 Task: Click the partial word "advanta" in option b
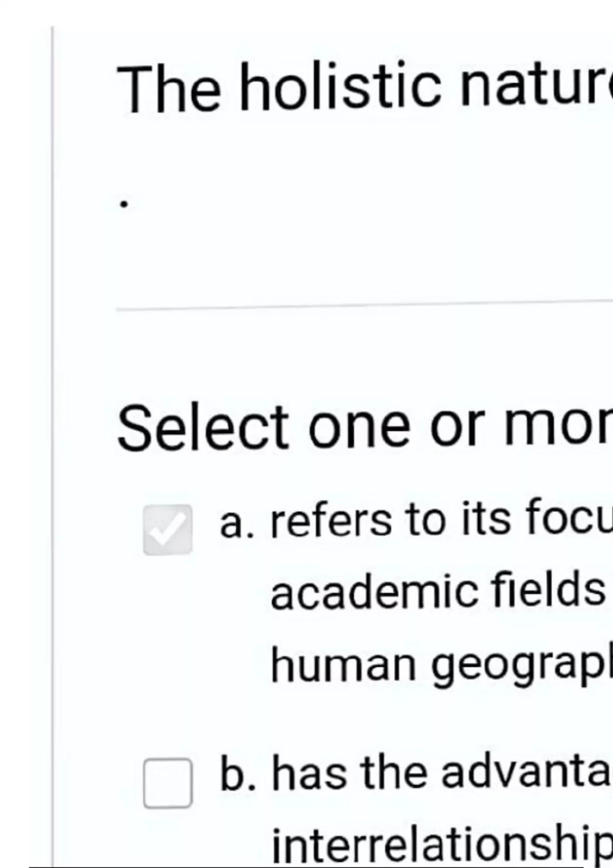pyautogui.click(x=526, y=773)
